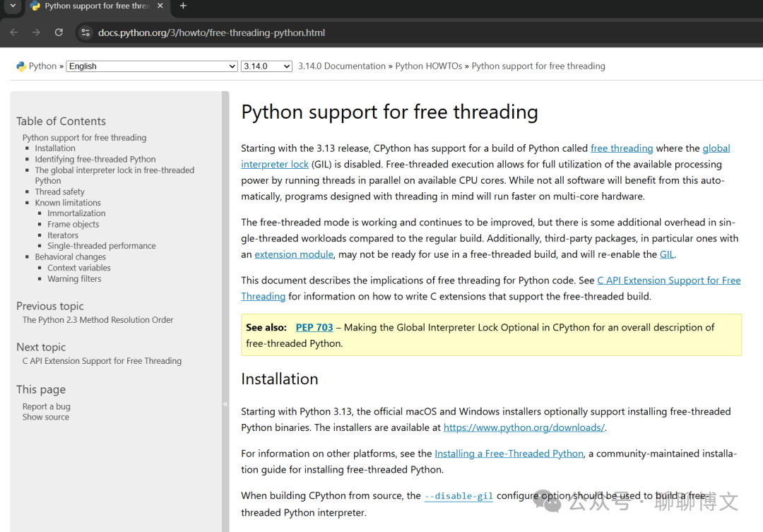Screen dimensions: 763x532
Task: Open the 3.14.0 version dropdown
Action: pyautogui.click(x=266, y=66)
